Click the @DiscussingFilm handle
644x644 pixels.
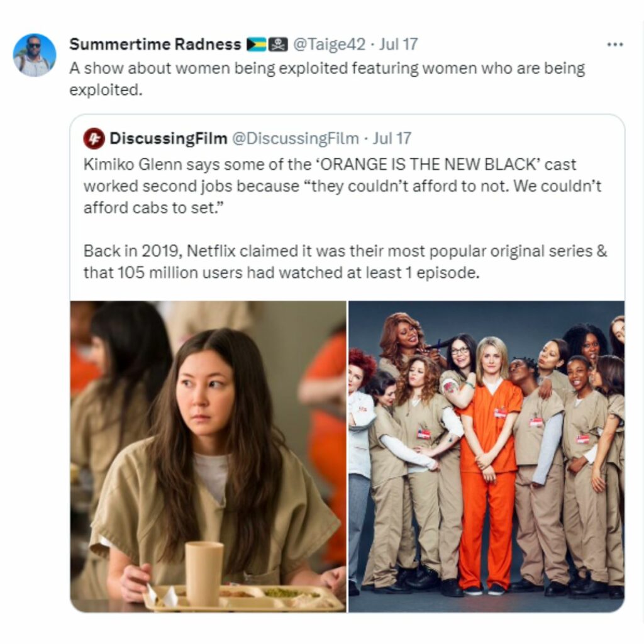coord(296,138)
